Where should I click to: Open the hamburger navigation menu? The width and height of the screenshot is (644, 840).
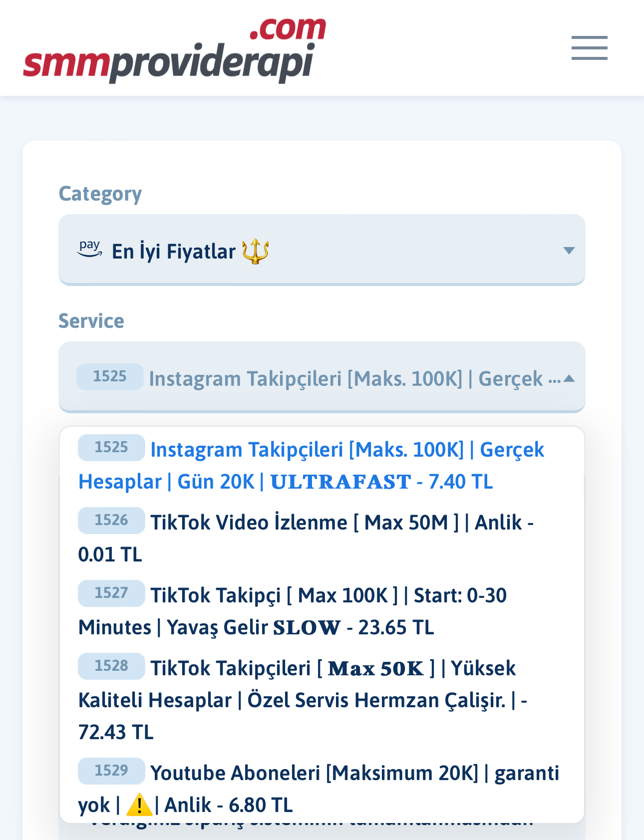point(589,48)
